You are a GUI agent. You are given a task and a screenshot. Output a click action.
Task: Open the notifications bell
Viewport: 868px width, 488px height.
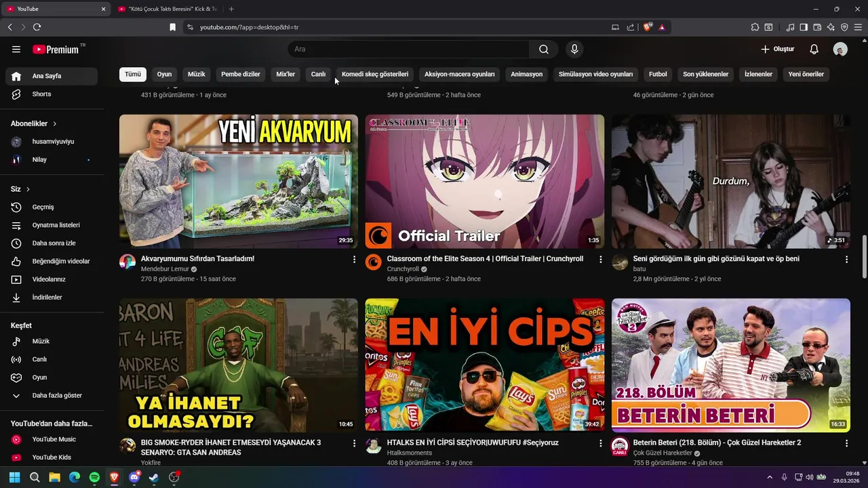(814, 49)
